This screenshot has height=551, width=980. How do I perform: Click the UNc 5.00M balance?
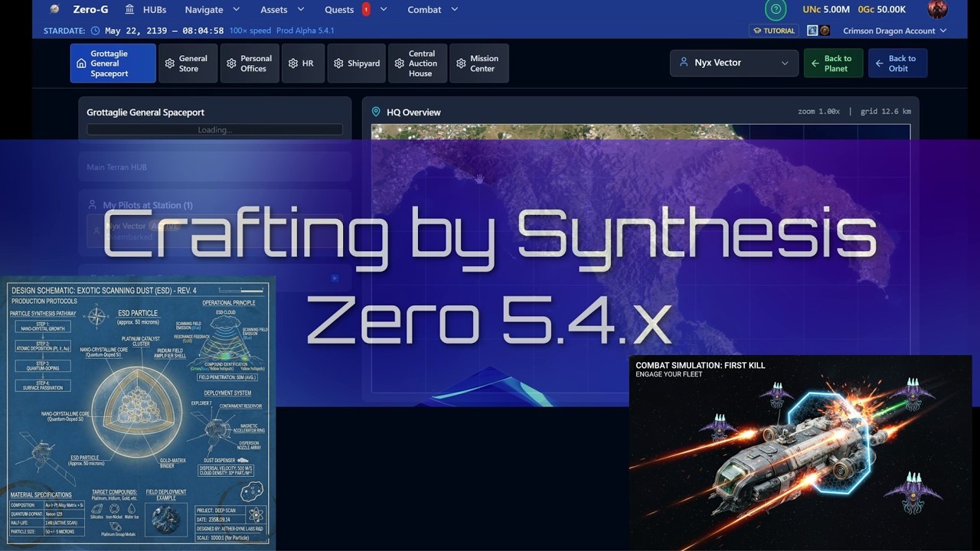click(825, 9)
